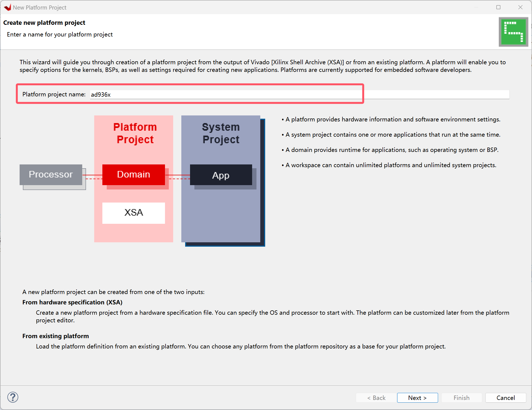Click bullet text about system project applications
The image size is (532, 410).
(x=391, y=135)
